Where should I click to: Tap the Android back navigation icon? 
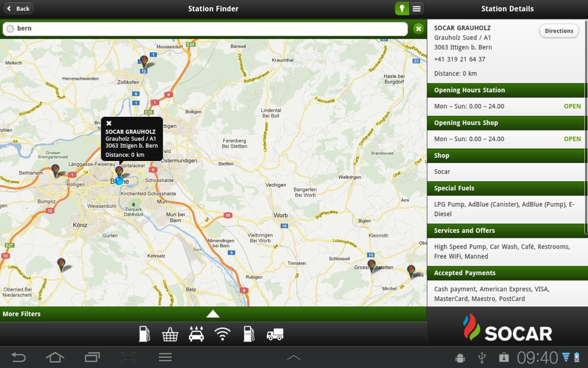coord(18,357)
